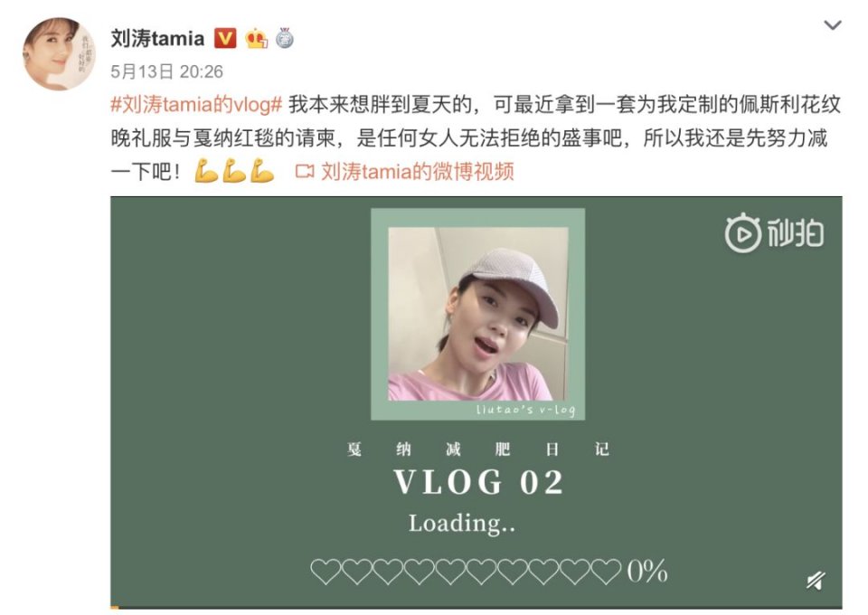Click the video progress bar at bottom
Image resolution: width=868 pixels, height=615 pixels.
point(476,608)
